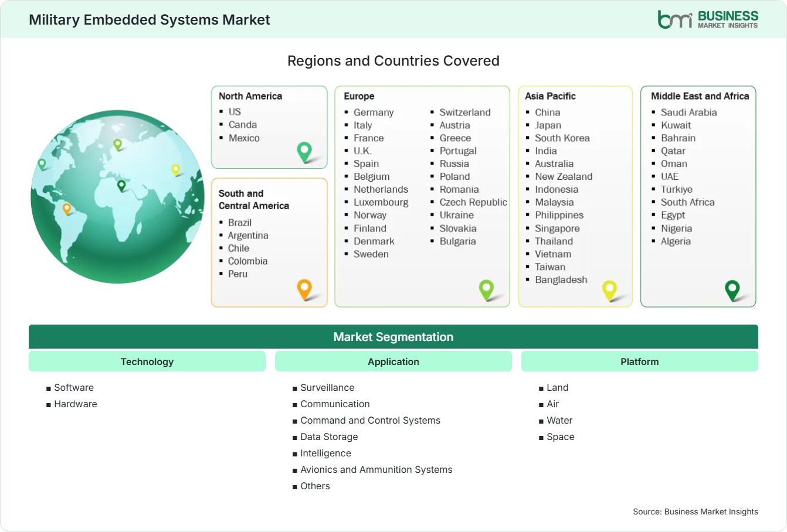This screenshot has width=787, height=532.
Task: Click the Asia Pacific heading
Action: click(x=550, y=96)
